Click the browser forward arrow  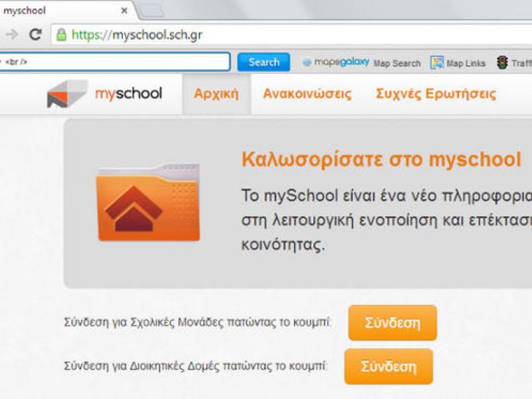point(11,35)
